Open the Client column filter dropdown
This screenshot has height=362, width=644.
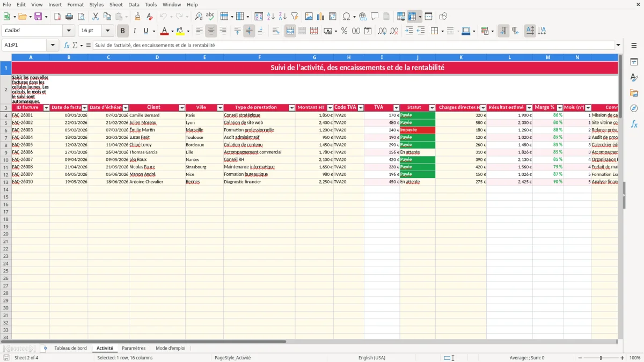point(181,108)
